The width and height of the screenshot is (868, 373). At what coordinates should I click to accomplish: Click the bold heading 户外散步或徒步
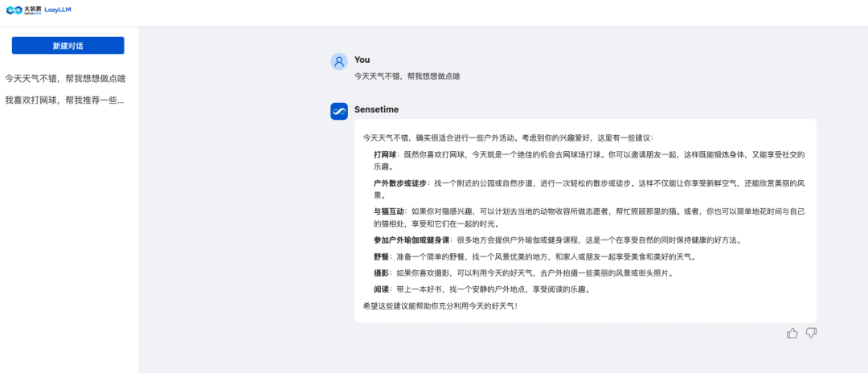pos(400,183)
